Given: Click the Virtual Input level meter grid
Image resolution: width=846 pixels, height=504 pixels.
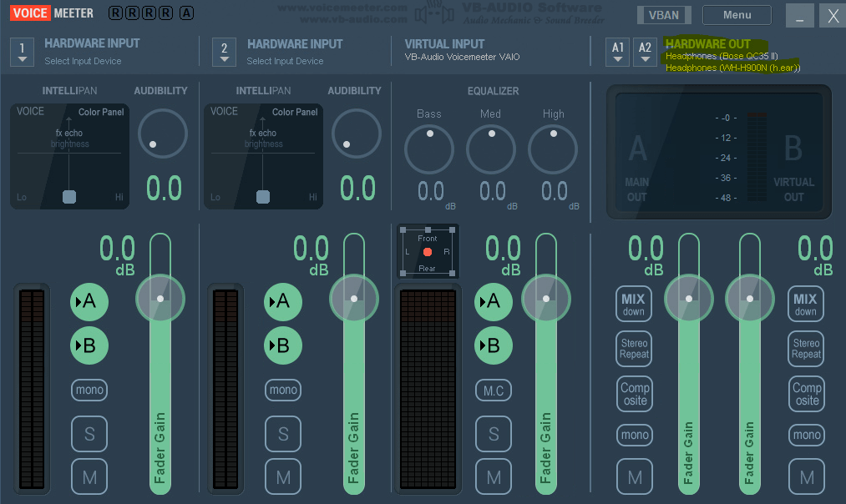Looking at the screenshot, I should pyautogui.click(x=428, y=389).
